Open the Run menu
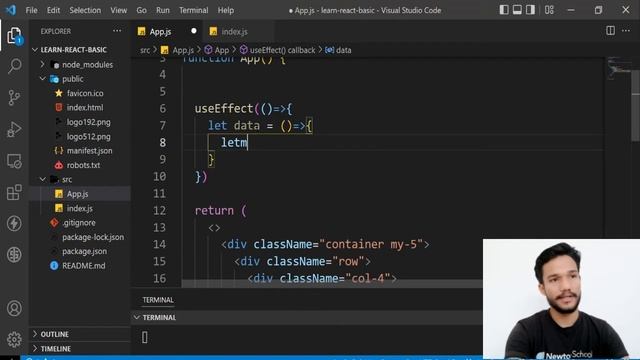Image resolution: width=640 pixels, height=360 pixels. pyautogui.click(x=162, y=10)
